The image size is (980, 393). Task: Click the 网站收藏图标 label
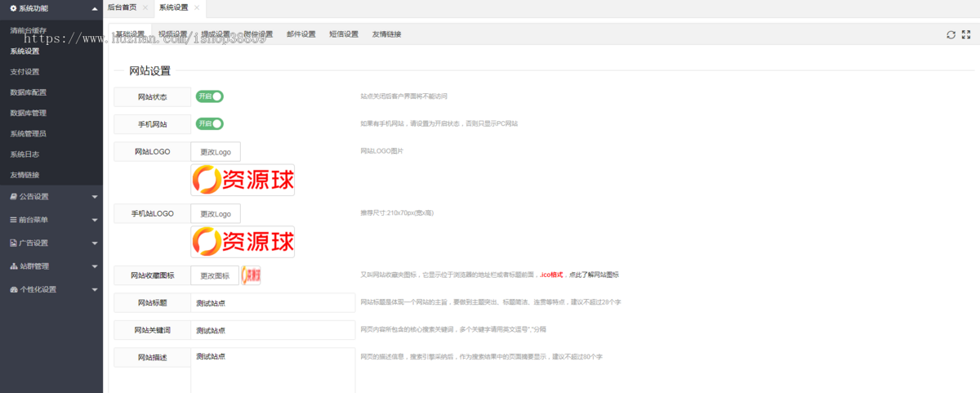pos(153,275)
